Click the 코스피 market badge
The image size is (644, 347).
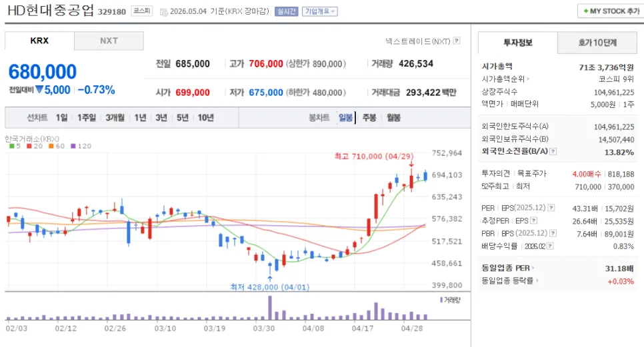coord(142,11)
